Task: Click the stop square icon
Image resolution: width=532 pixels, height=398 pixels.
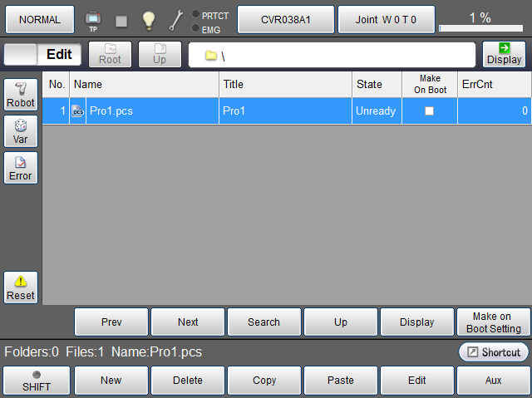Action: pyautogui.click(x=121, y=20)
